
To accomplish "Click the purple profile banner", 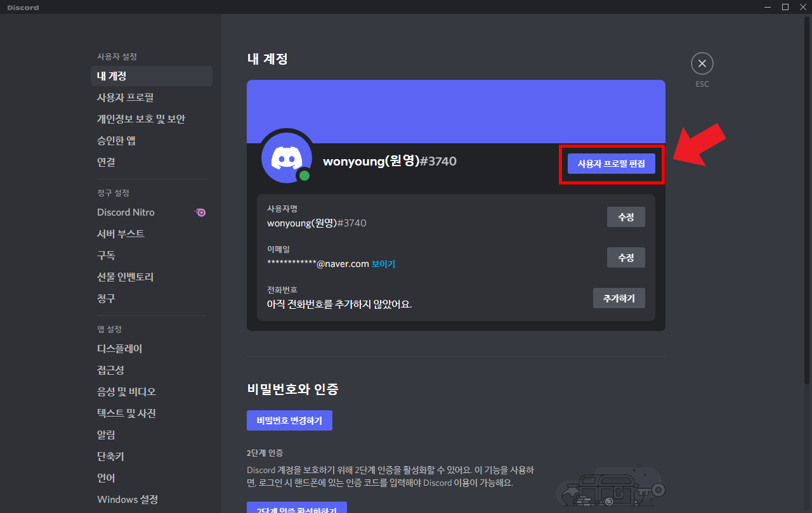I will (x=456, y=112).
